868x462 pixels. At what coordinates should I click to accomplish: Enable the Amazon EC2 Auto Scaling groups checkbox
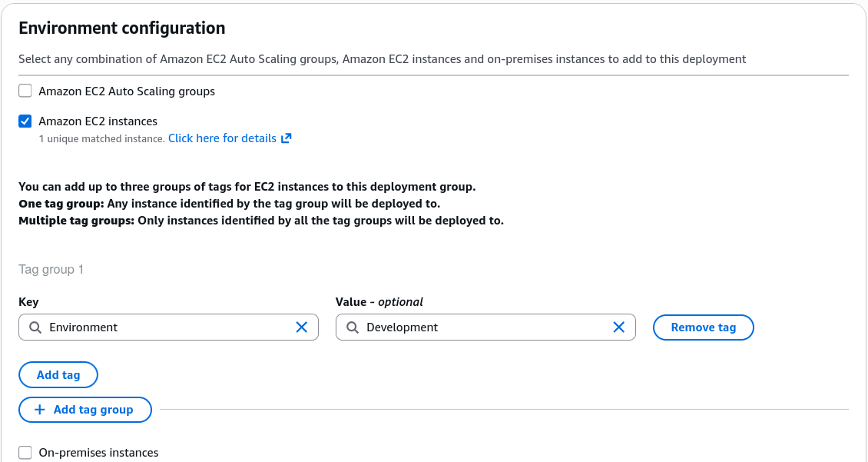click(x=25, y=90)
